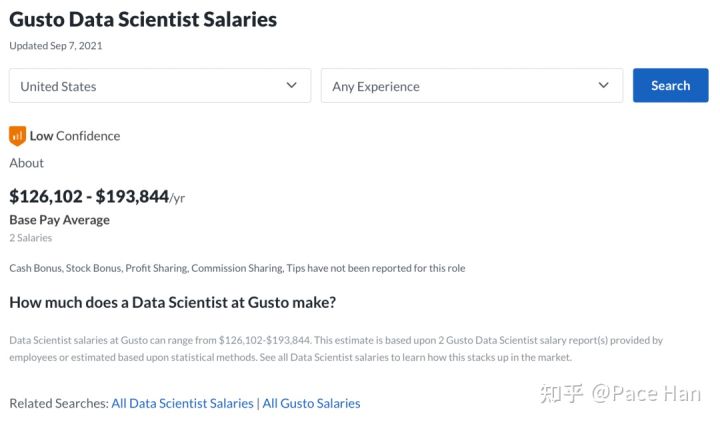Click the Cash Bonus, Stock Bonus note line
Viewport: 720px width, 423px height.
237,268
